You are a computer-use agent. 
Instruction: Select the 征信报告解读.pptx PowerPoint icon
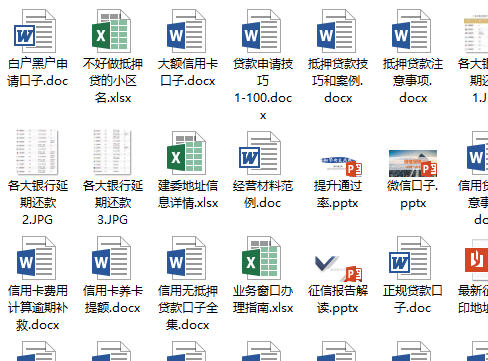[x=338, y=268]
